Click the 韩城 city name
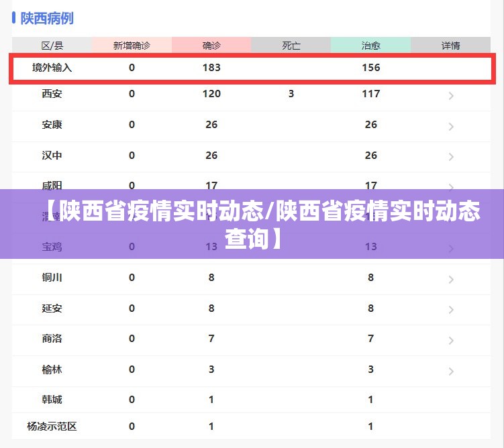Screen dimensions: 504x448 52,400
